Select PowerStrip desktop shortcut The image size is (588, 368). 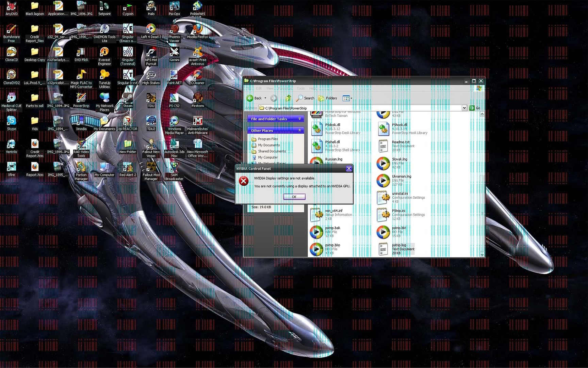click(x=81, y=101)
